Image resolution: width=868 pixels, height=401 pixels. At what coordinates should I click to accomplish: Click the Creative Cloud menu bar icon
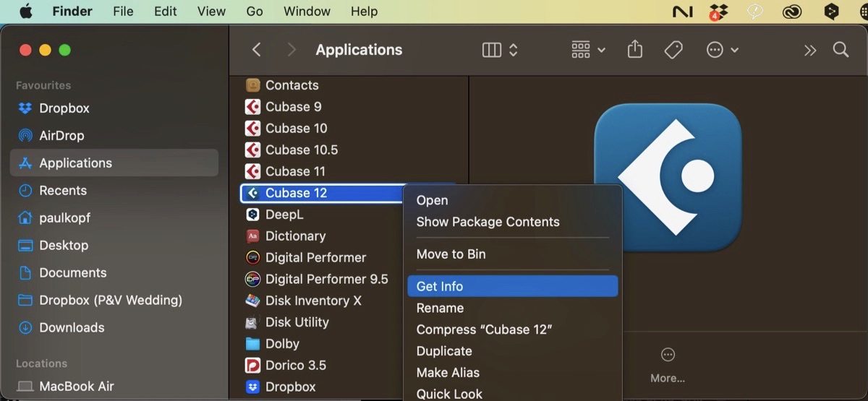pyautogui.click(x=793, y=12)
